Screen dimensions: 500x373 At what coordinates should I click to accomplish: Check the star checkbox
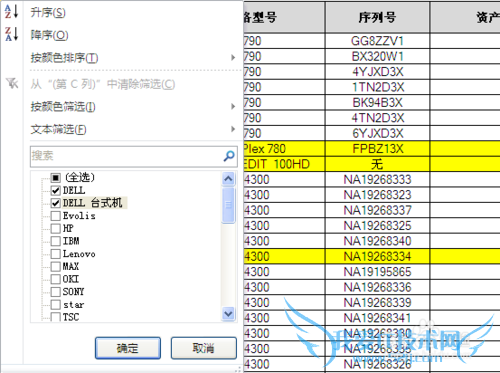56,304
